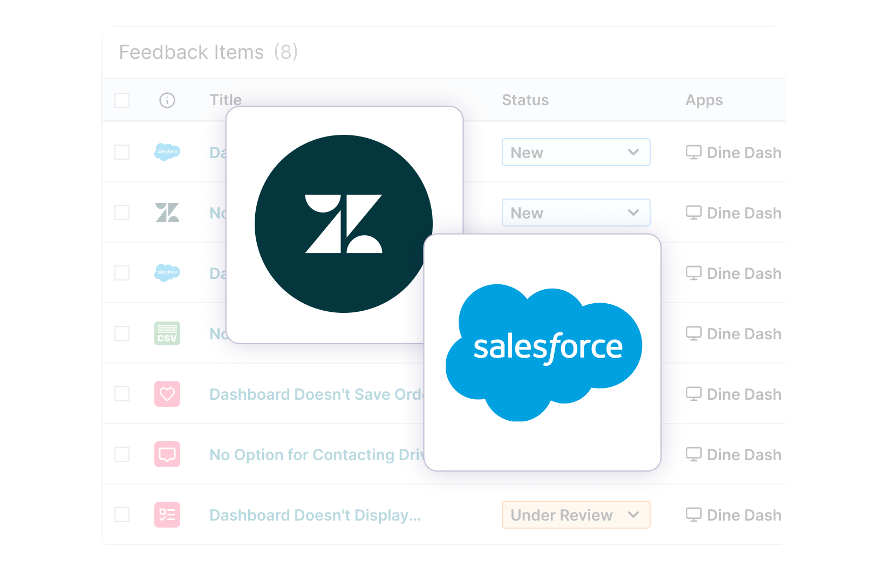
Task: Click the Feedback Items (8) heading
Action: [208, 52]
